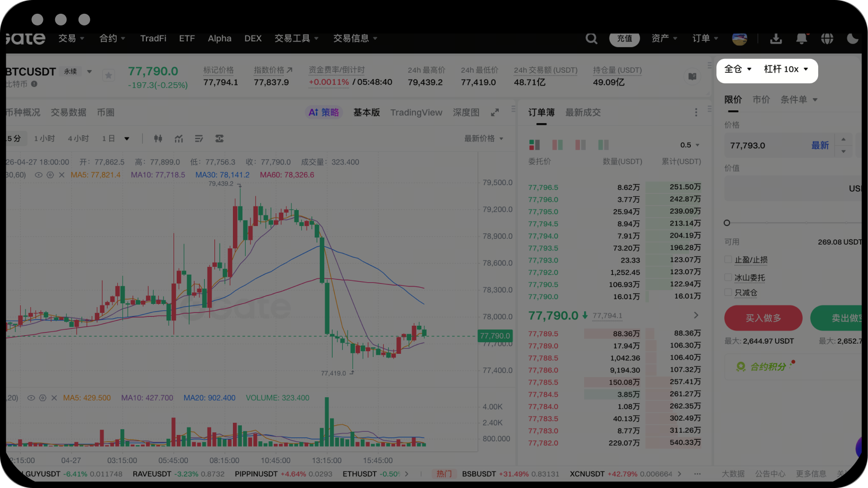868x488 pixels.
Task: Tick the 冰山委托 checkbox
Action: tap(728, 277)
